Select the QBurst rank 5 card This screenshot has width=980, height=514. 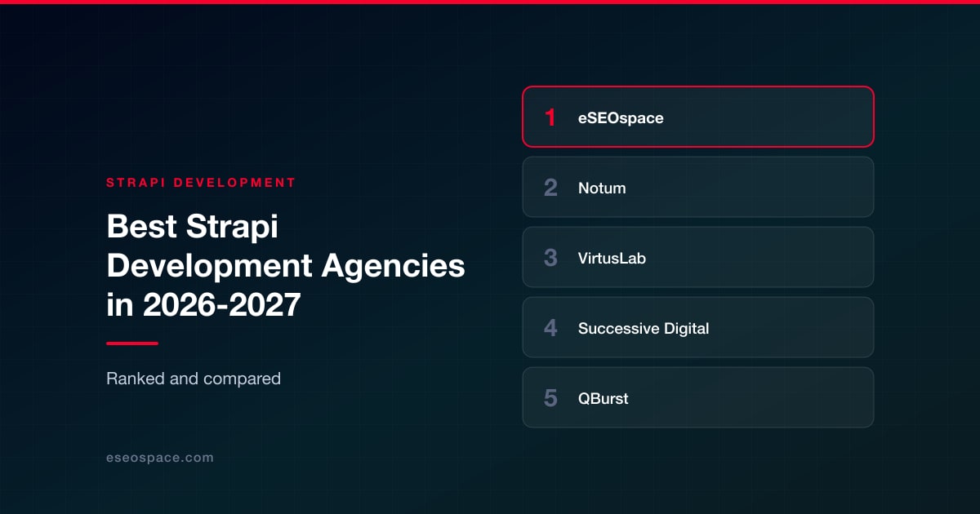pyautogui.click(x=698, y=397)
